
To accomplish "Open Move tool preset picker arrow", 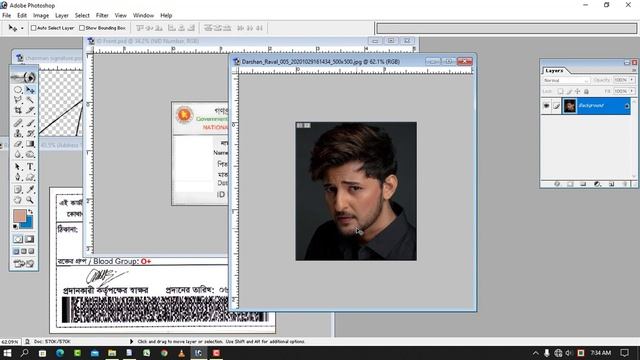I will 22,28.
